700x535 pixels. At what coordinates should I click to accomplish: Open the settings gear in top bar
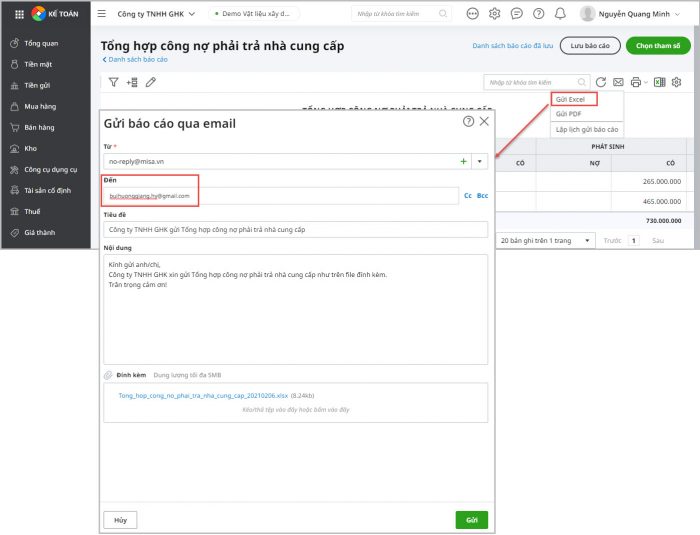(x=494, y=14)
